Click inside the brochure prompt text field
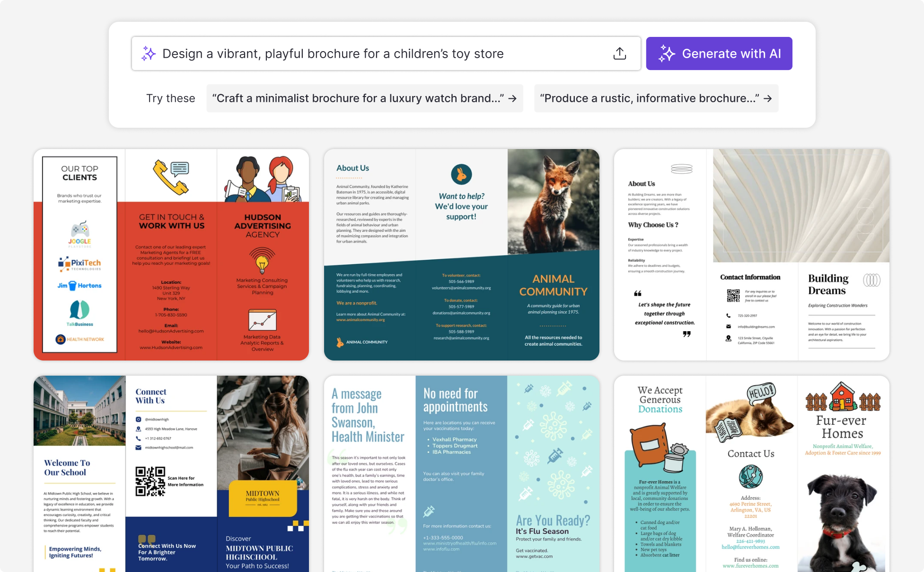924x572 pixels. (x=331, y=53)
